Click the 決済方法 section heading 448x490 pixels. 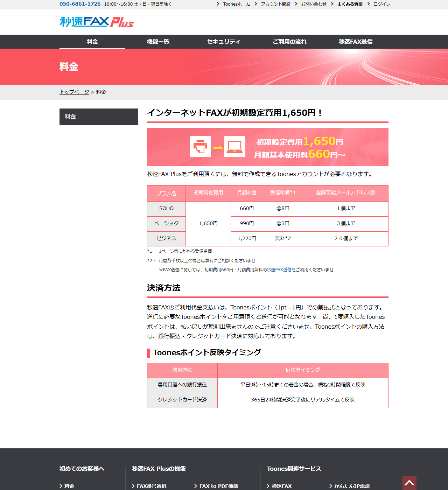point(164,288)
